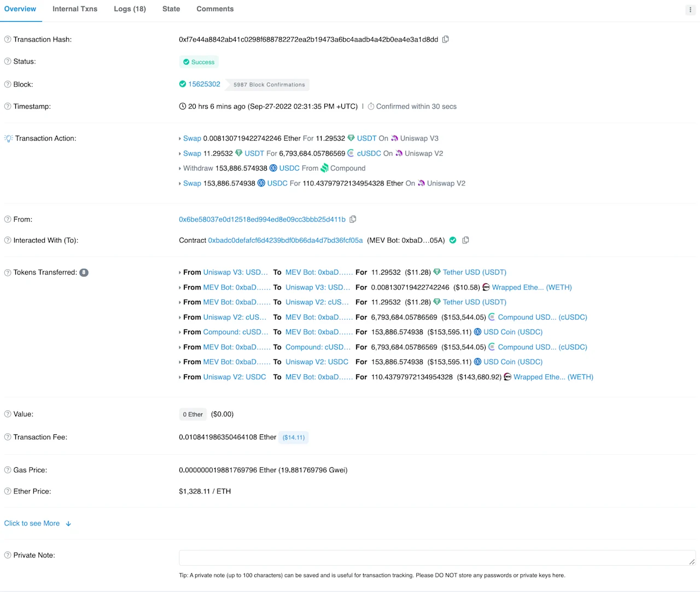Click the help icon beside Interacted With (To)
The image size is (700, 592).
tap(8, 240)
